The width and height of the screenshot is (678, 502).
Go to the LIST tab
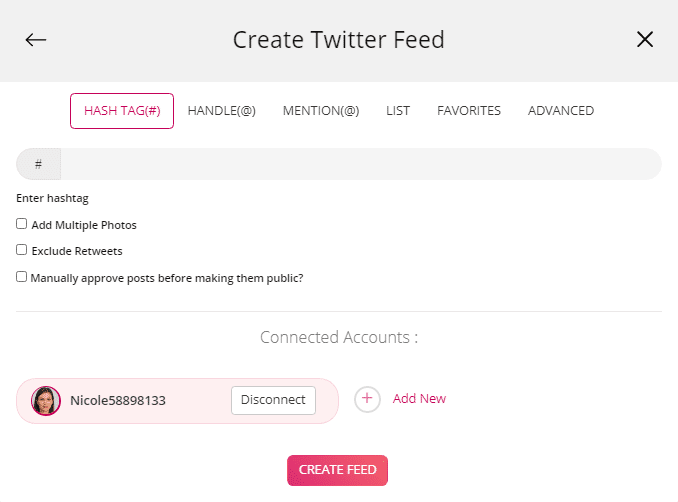tap(398, 111)
